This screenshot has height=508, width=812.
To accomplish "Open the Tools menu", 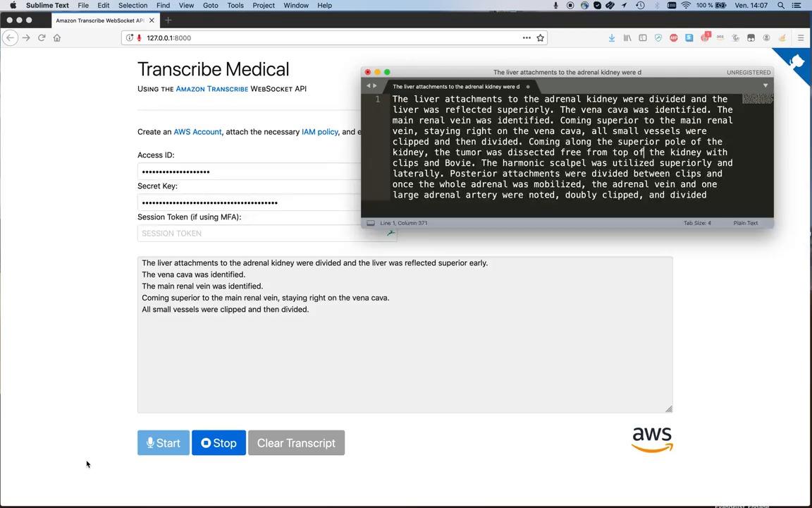I will tap(235, 5).
